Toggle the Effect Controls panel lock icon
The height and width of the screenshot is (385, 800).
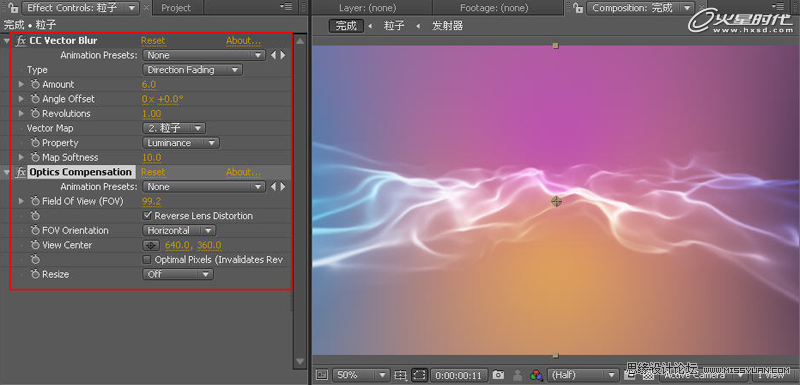click(x=12, y=8)
